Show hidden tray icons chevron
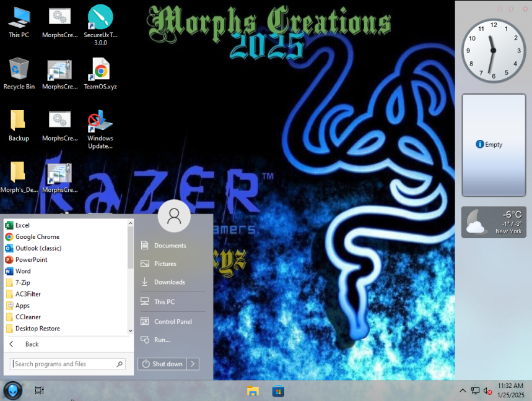The width and height of the screenshot is (532, 401). [x=463, y=390]
